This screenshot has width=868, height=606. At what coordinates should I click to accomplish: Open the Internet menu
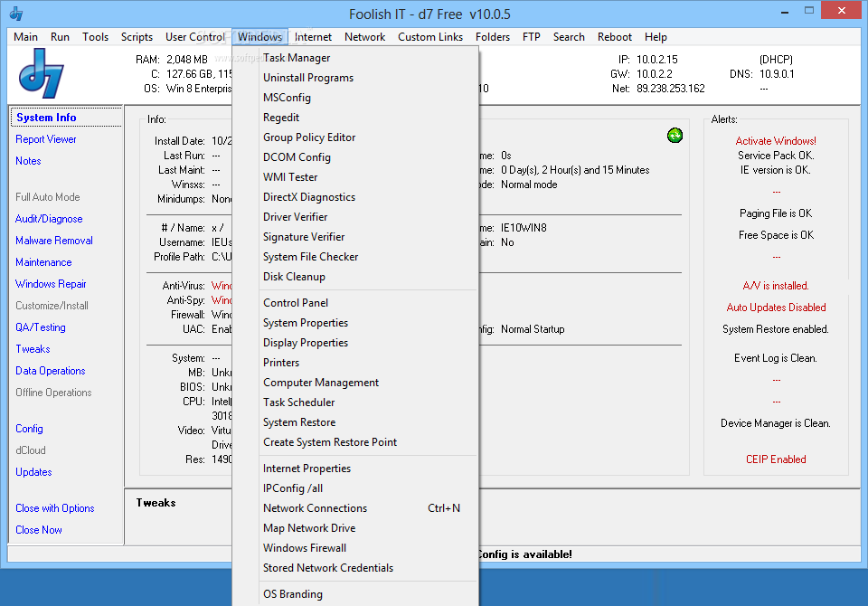313,37
